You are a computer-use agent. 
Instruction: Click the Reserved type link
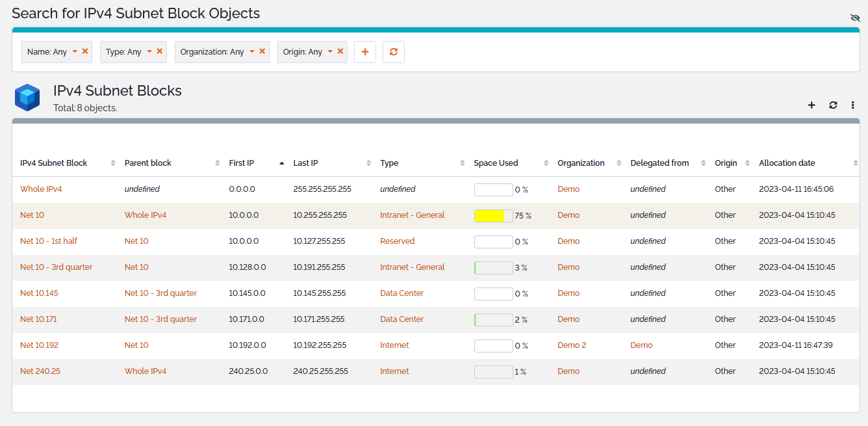(x=397, y=241)
